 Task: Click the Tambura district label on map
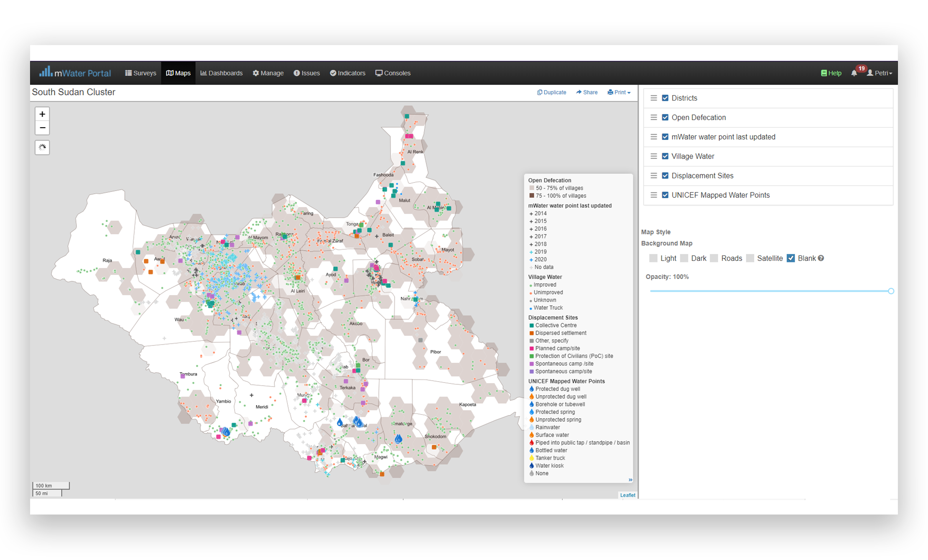(188, 374)
